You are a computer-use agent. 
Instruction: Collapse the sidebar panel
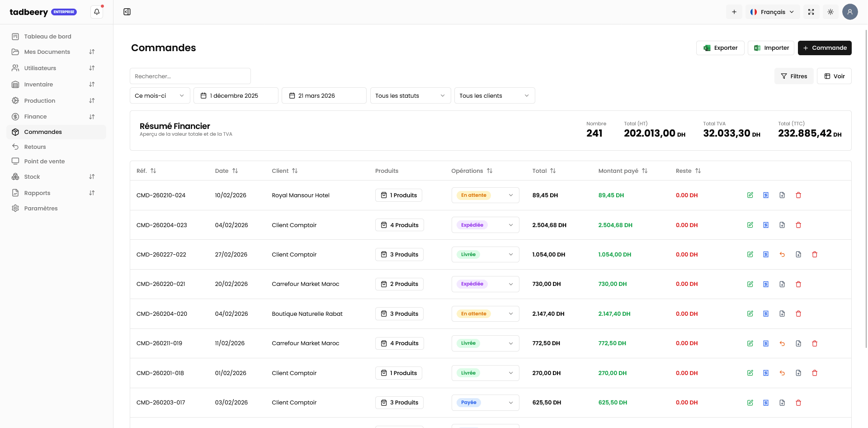pos(127,12)
